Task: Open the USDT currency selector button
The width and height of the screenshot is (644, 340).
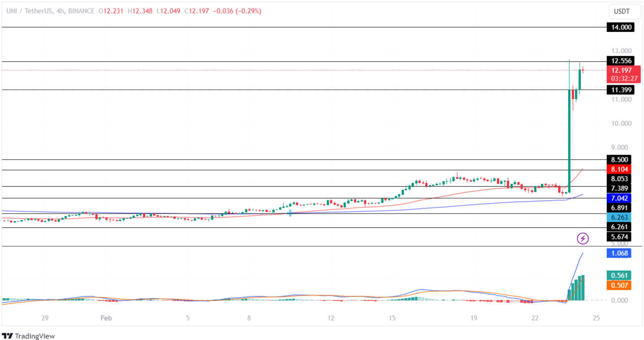Action: tap(625, 12)
